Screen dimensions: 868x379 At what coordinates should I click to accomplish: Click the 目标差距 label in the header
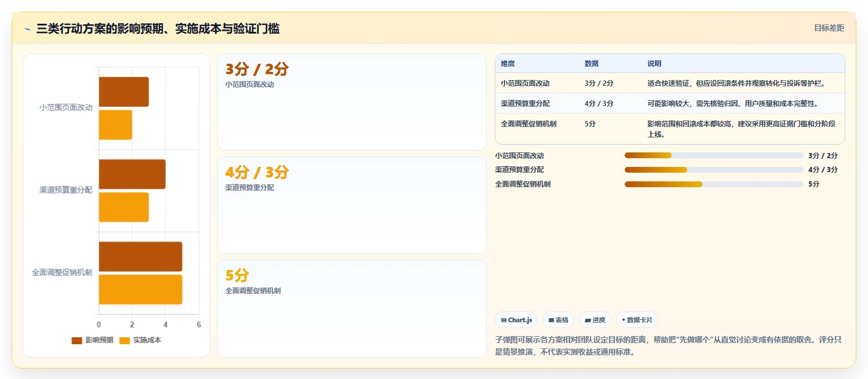[829, 28]
